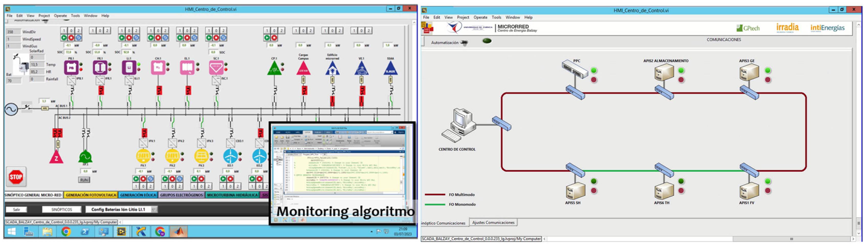Image resolution: width=868 pixels, height=248 pixels.
Task: Click the Salir button
Action: 17,210
